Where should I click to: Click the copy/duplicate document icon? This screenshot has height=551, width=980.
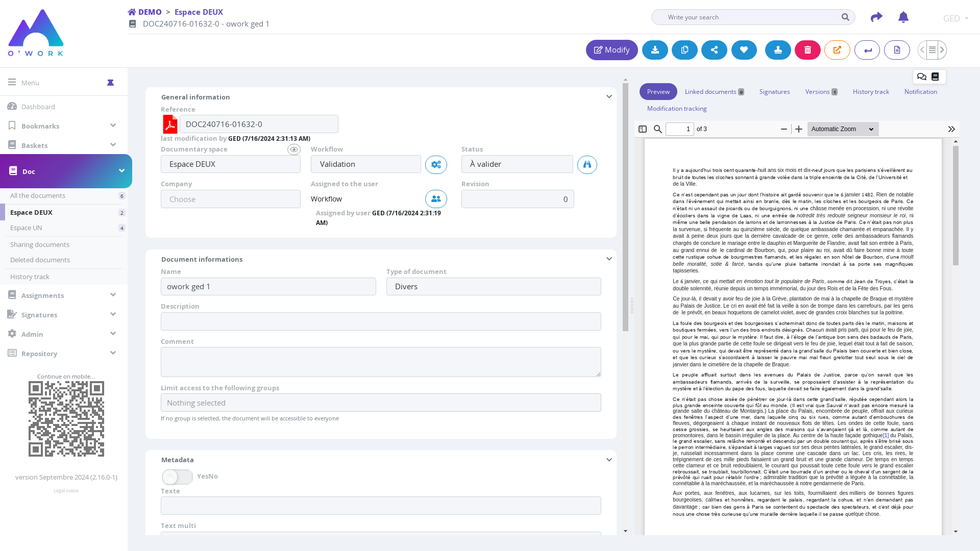684,50
